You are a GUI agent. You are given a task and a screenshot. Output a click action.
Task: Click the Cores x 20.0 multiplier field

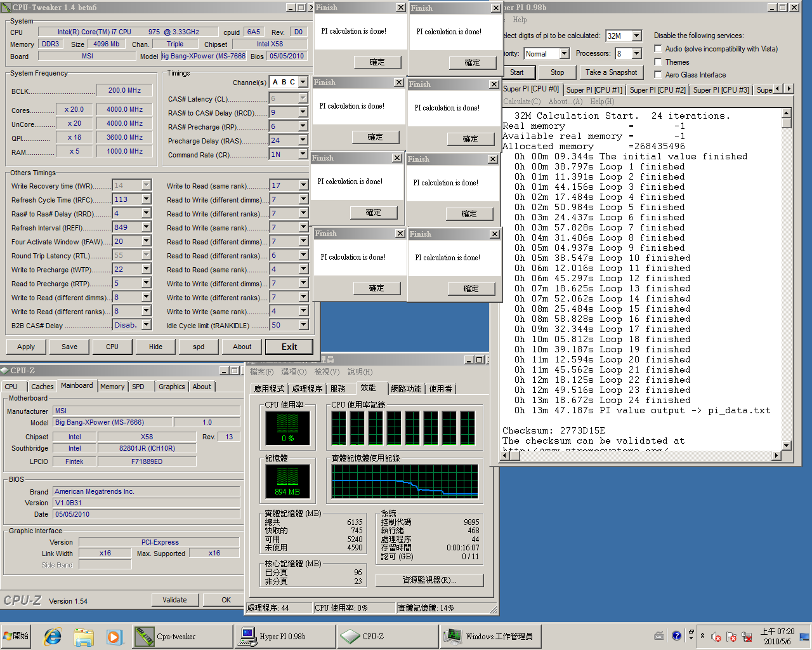coord(74,109)
